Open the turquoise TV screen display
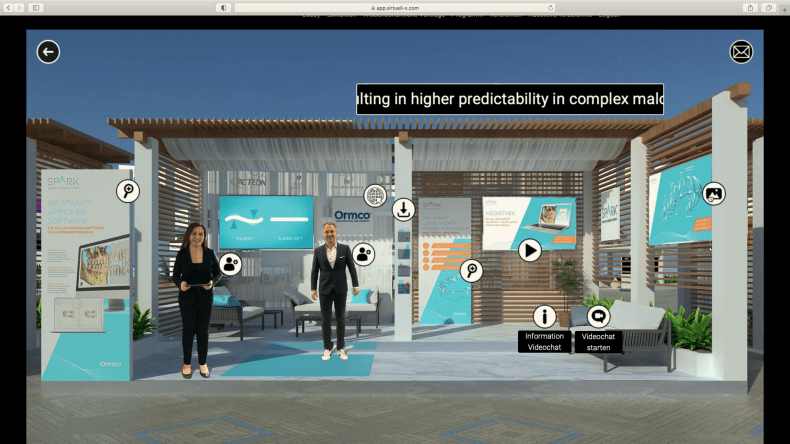This screenshot has width=790, height=444. point(266,222)
